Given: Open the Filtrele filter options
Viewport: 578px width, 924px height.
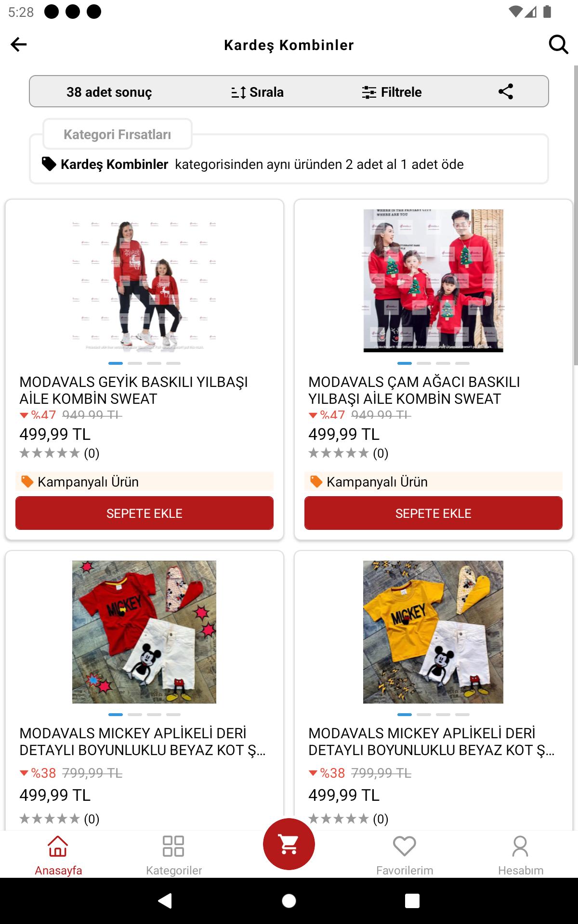Looking at the screenshot, I should pos(392,92).
